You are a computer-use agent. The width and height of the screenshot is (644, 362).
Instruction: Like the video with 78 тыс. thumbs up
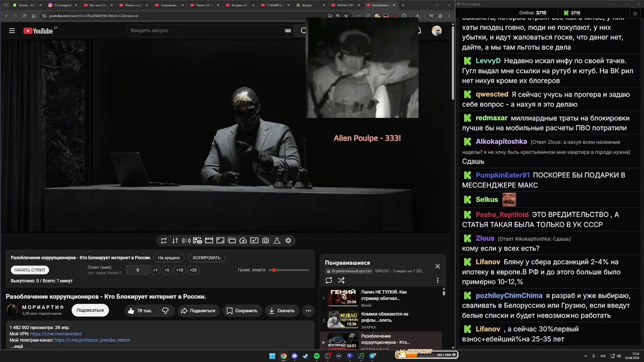[x=140, y=311]
